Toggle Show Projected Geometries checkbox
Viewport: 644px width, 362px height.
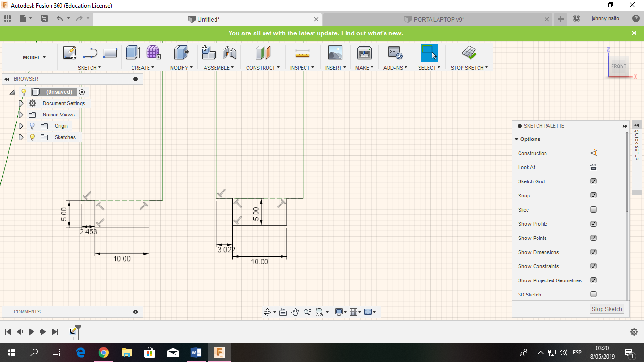(x=594, y=280)
